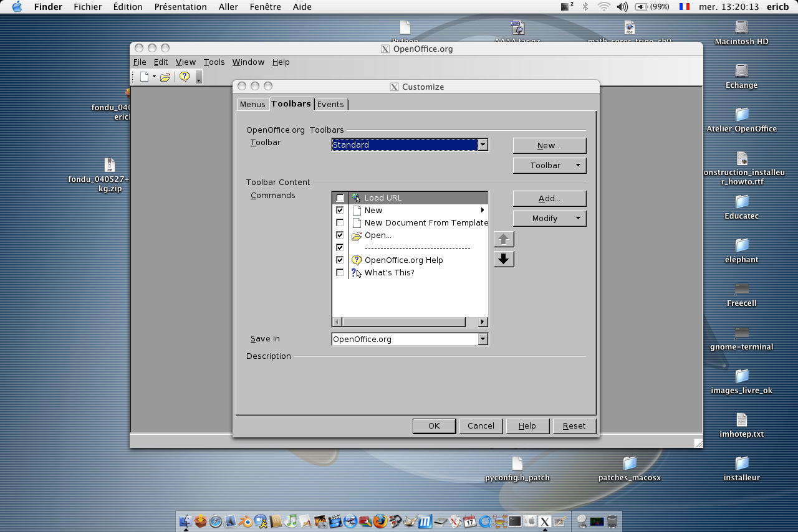Screen dimensions: 798x532
Task: Open Firefox from the Dock
Action: tap(380, 521)
